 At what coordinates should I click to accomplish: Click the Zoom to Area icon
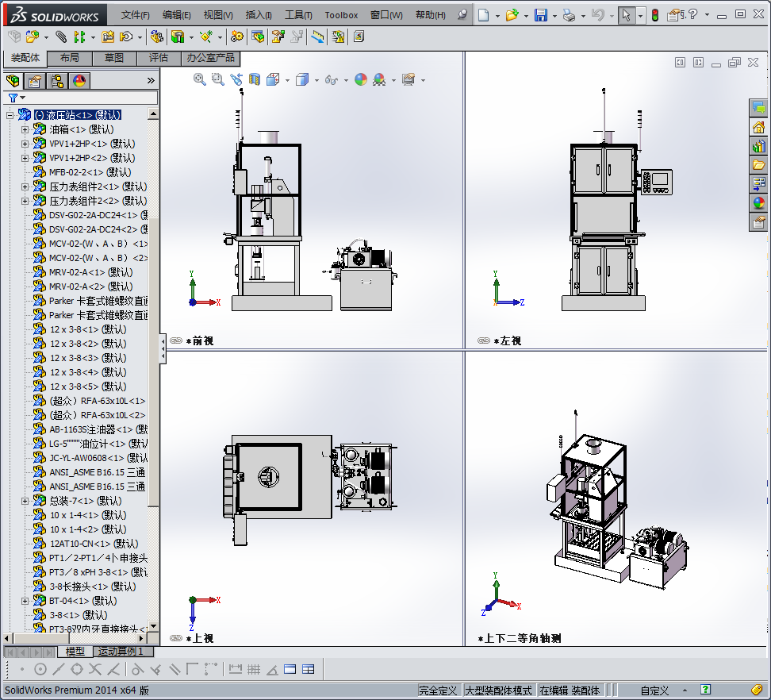click(218, 79)
